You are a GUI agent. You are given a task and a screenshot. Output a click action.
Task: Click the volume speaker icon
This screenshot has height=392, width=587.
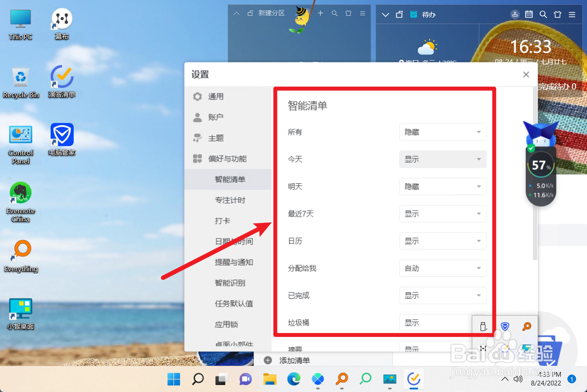pyautogui.click(x=518, y=379)
